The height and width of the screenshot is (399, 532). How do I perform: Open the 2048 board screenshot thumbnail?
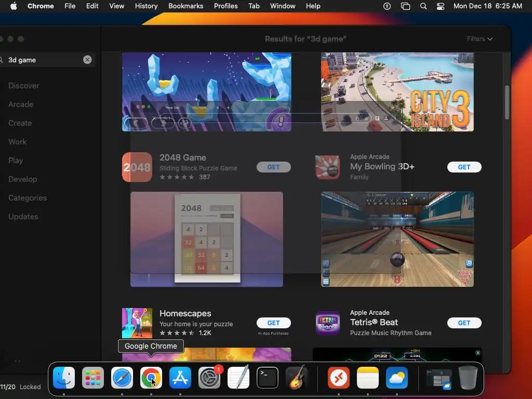click(x=207, y=239)
